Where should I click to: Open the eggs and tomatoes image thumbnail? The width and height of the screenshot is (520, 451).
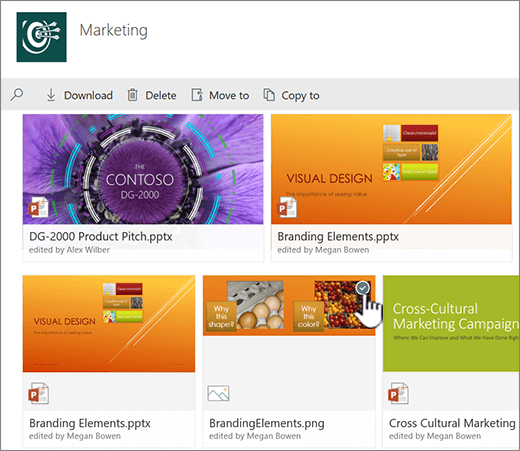289,305
